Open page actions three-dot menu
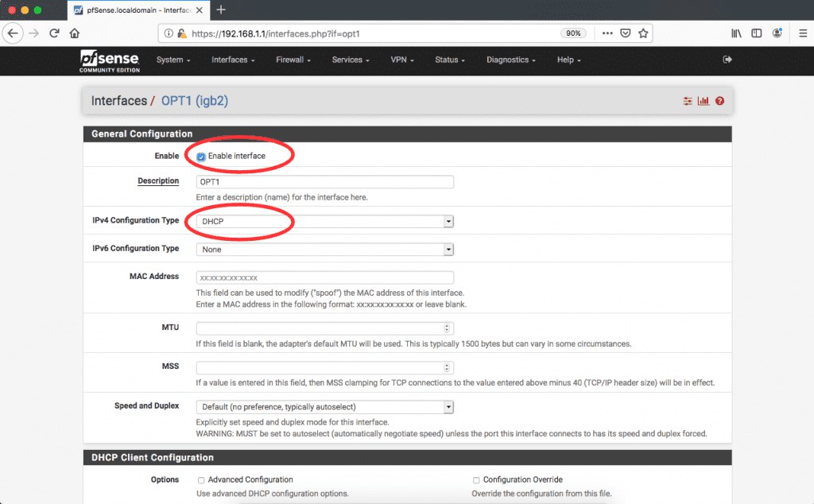 point(607,33)
